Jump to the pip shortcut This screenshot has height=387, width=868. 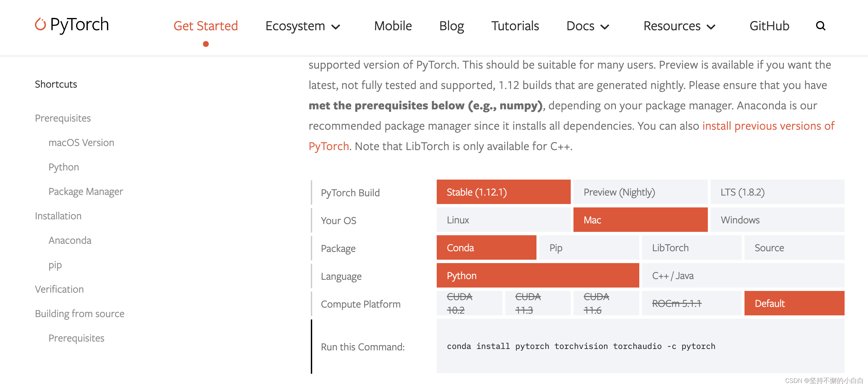click(x=55, y=265)
